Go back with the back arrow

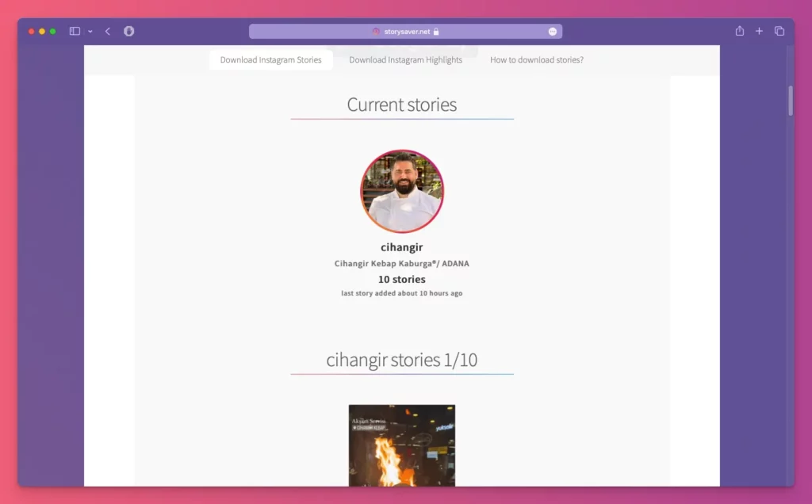click(108, 31)
